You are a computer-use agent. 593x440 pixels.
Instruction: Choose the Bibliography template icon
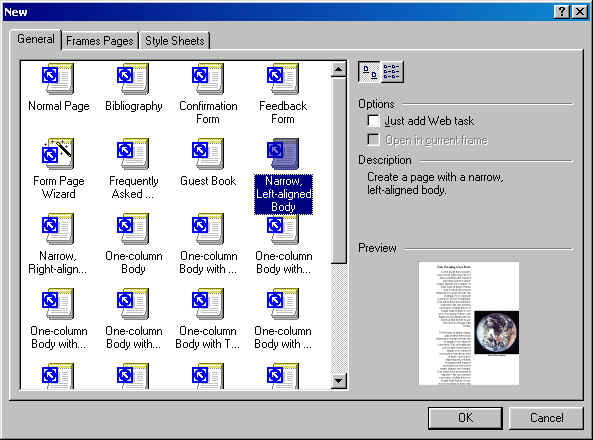[x=133, y=79]
